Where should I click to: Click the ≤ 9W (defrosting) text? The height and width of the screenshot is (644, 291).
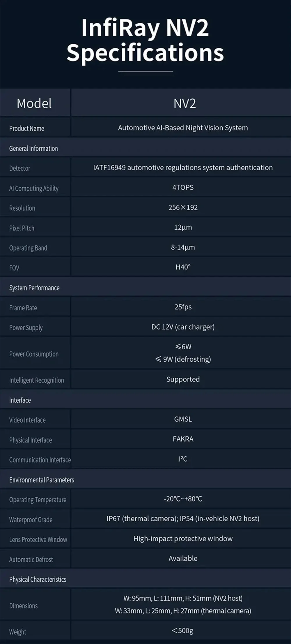183,359
